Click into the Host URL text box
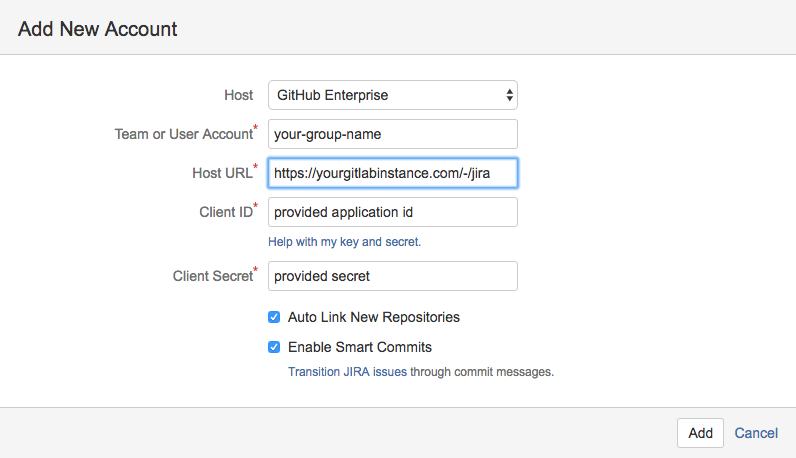 (392, 173)
